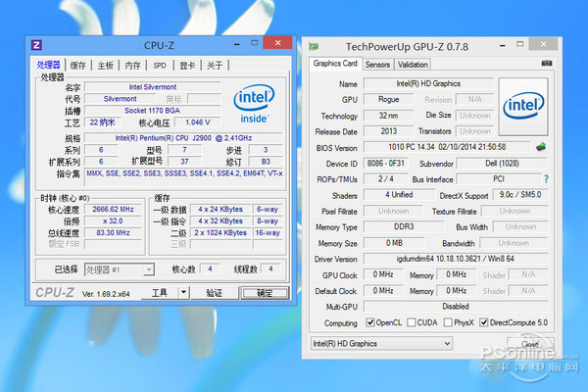The width and height of the screenshot is (588, 392).
Task: Open the Intel(R) HD Graphics GPU dropdown
Action: pyautogui.click(x=381, y=343)
